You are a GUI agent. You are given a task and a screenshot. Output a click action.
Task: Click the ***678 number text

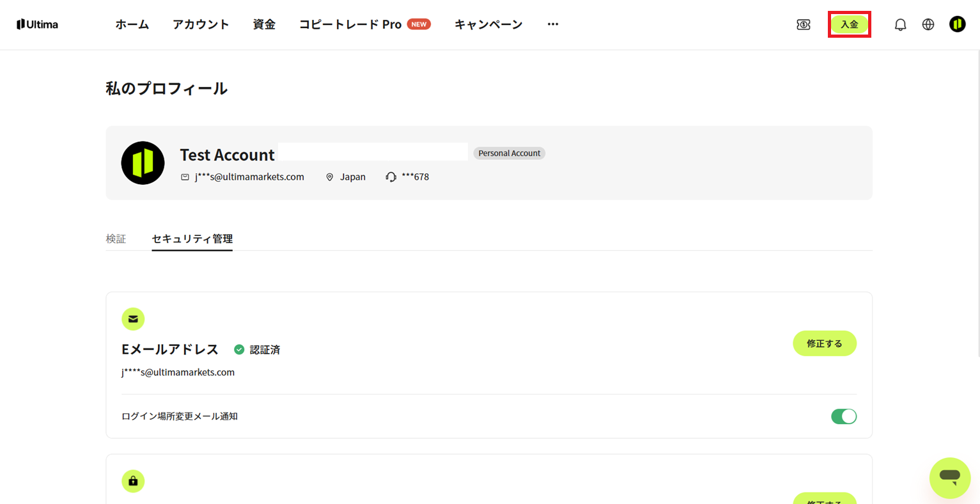tap(416, 177)
